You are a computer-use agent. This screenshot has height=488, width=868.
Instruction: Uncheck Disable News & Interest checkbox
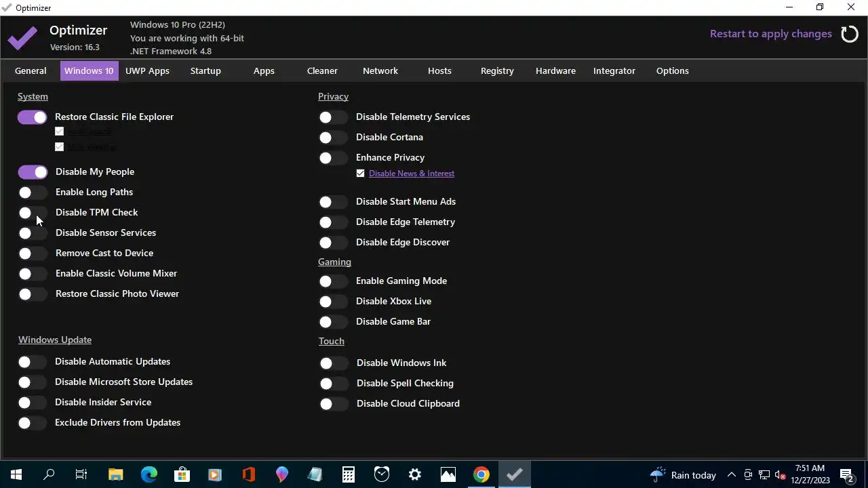pyautogui.click(x=360, y=174)
